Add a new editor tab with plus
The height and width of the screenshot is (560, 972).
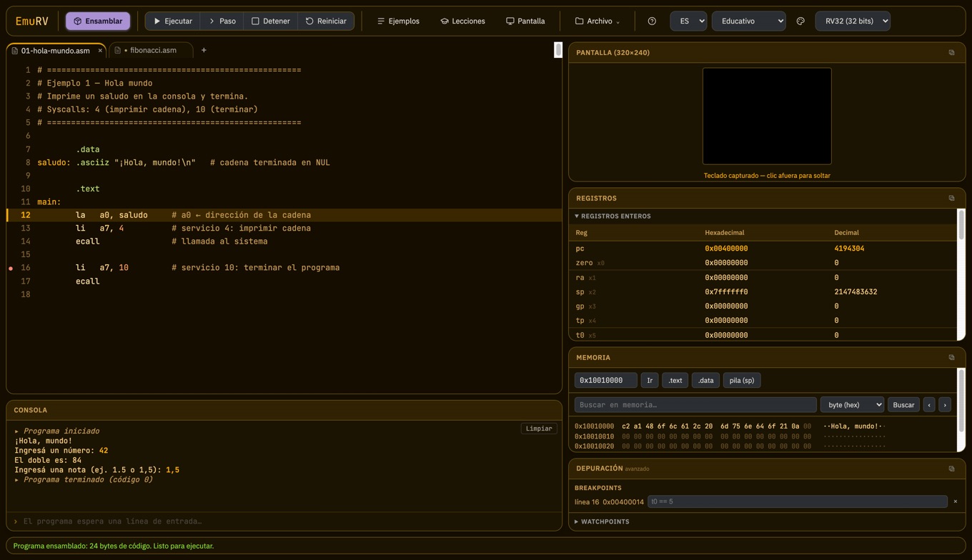coord(204,51)
